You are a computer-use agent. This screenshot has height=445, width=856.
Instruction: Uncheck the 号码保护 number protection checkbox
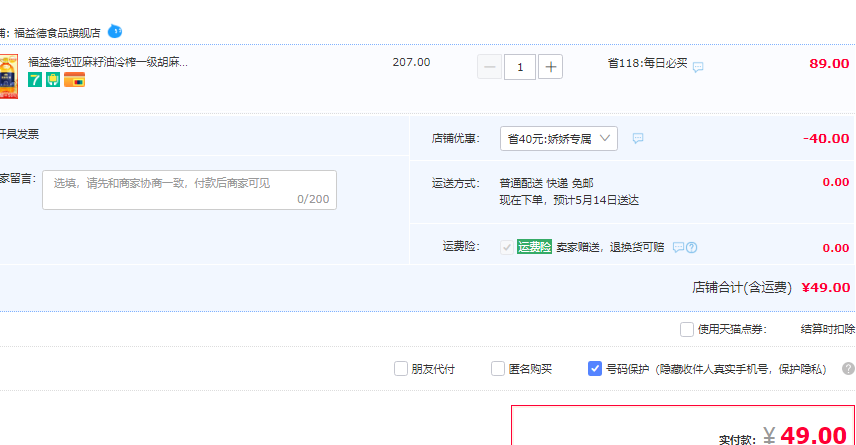point(595,369)
